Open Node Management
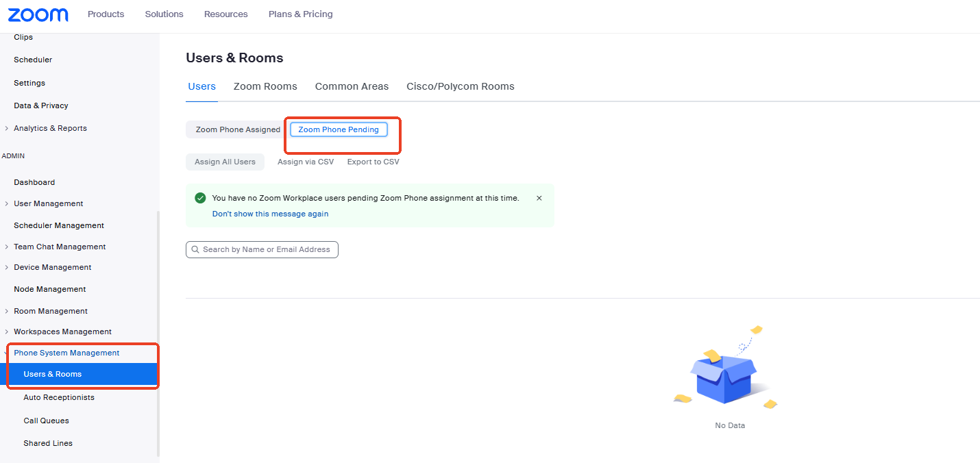Viewport: 980px width, 463px height. coord(50,289)
